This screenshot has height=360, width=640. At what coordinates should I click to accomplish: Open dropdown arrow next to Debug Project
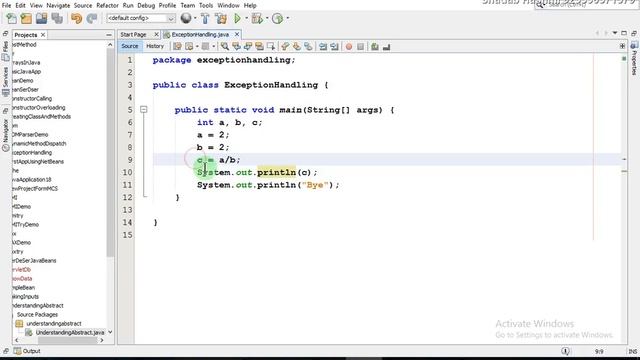click(267, 18)
